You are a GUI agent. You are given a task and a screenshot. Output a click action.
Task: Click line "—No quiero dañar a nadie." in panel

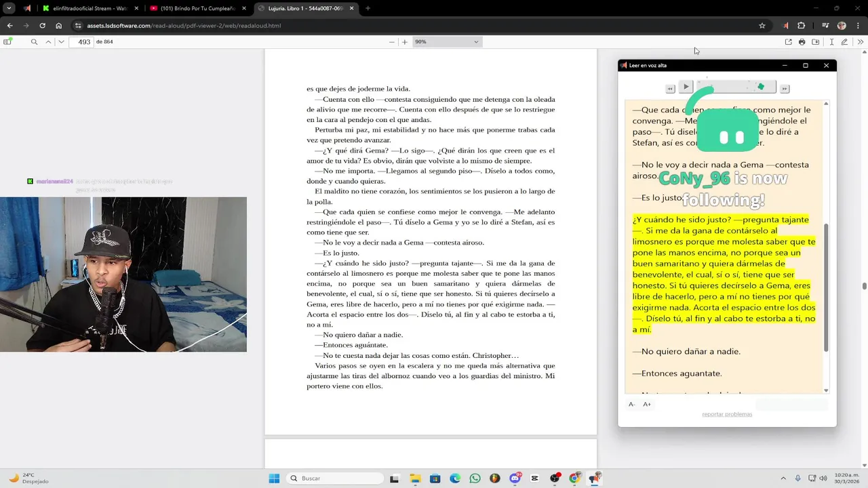[686, 351]
